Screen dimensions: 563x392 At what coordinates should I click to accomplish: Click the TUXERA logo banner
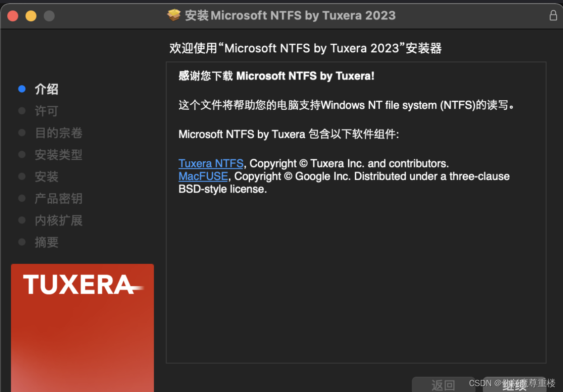coord(83,328)
